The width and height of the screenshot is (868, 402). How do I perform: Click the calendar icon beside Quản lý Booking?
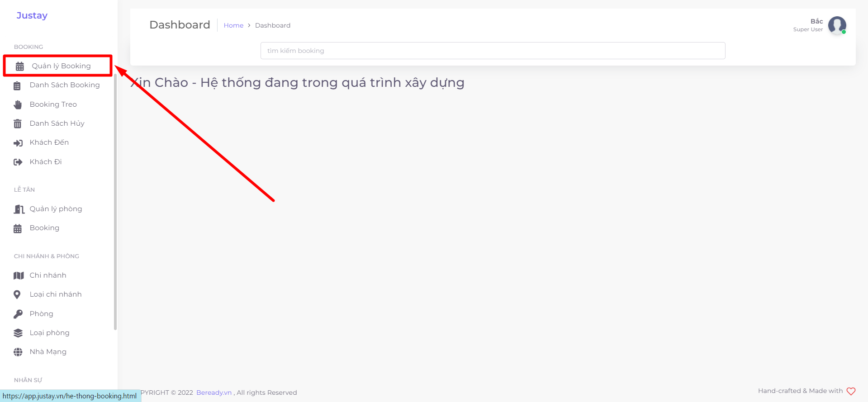(20, 66)
